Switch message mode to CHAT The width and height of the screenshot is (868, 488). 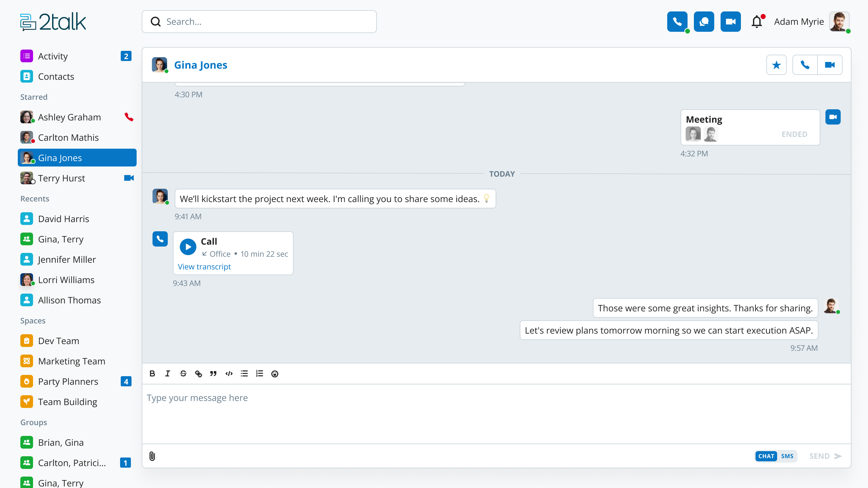pyautogui.click(x=766, y=456)
